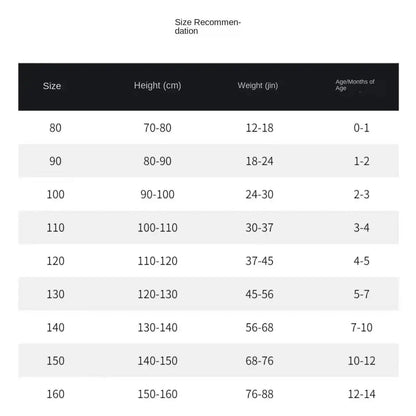Click height range 100-110 cell
Image resolution: width=416 pixels, height=416 pixels.
click(157, 228)
